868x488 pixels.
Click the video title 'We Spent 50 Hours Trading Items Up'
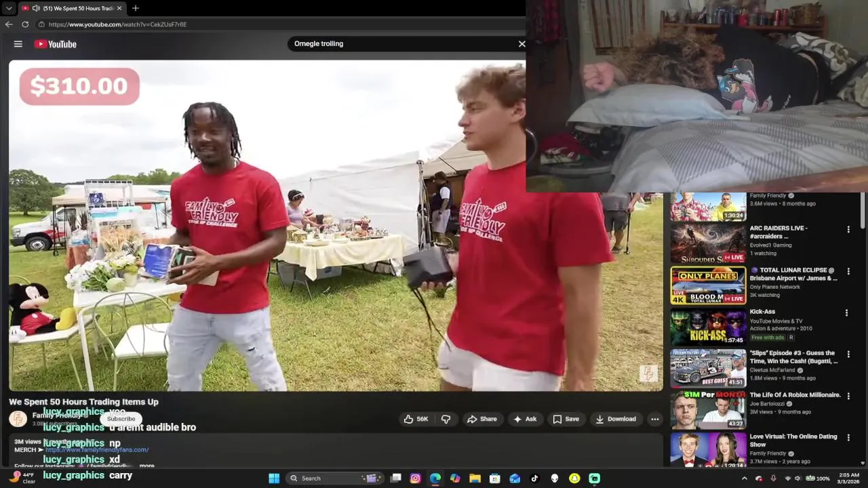[83, 402]
